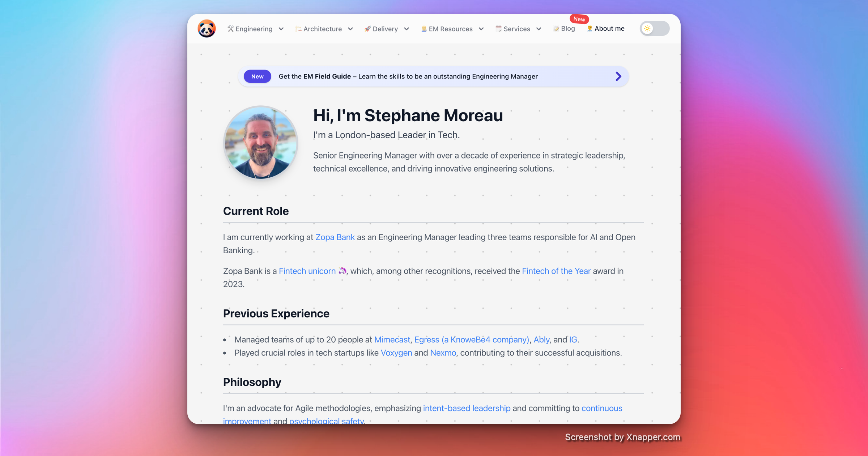Expand the Services dropdown chevron
Viewport: 868px width, 456px height.
click(x=539, y=29)
